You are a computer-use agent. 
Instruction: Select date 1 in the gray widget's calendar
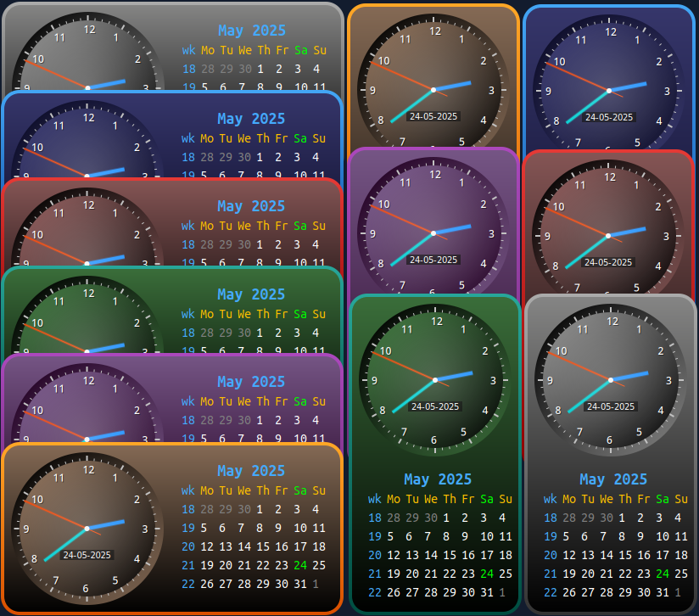(624, 517)
